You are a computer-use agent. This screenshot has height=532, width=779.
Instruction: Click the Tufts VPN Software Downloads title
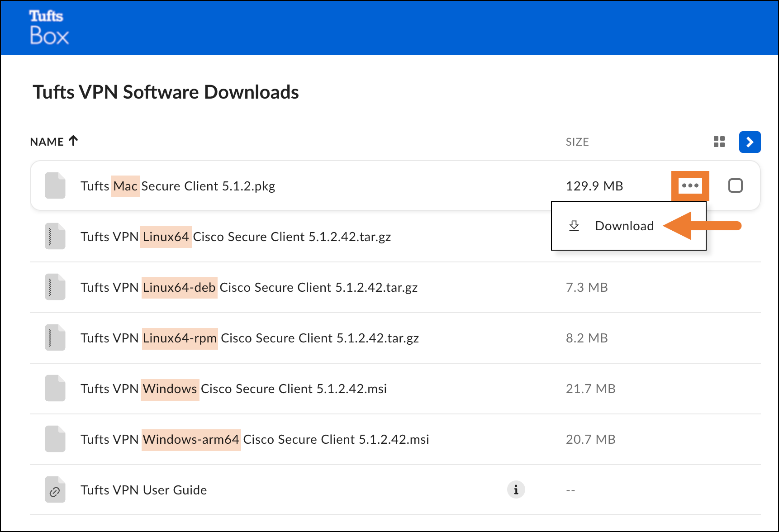point(166,92)
